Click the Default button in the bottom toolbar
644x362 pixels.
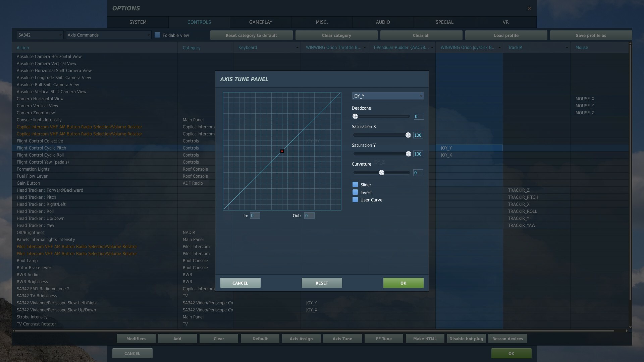pyautogui.click(x=260, y=339)
